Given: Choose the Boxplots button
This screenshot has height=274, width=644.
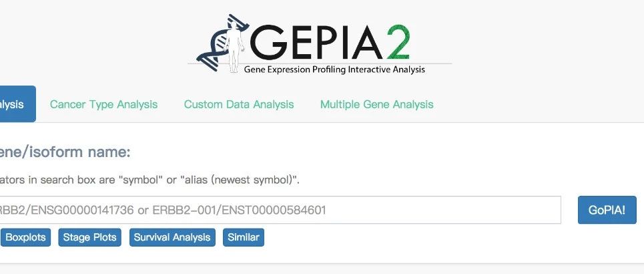Looking at the screenshot, I should click(25, 237).
